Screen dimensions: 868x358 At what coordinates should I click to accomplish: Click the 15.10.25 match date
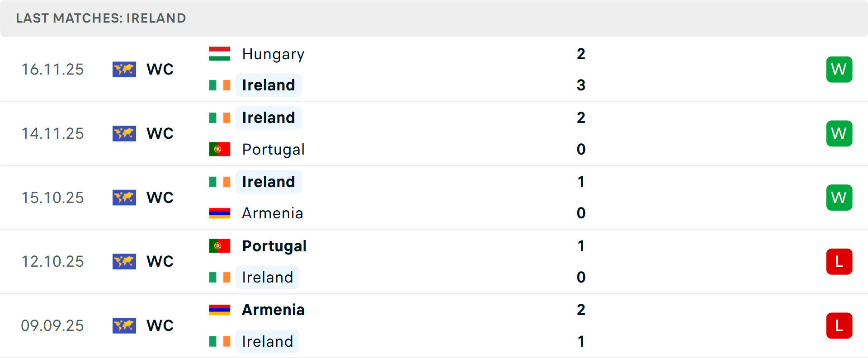(x=53, y=198)
